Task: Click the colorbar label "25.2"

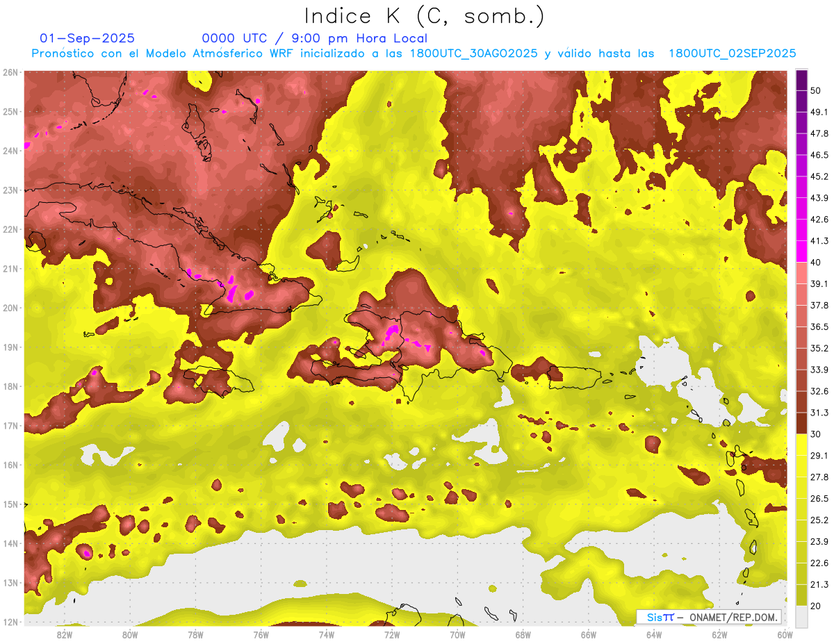Action: point(819,520)
